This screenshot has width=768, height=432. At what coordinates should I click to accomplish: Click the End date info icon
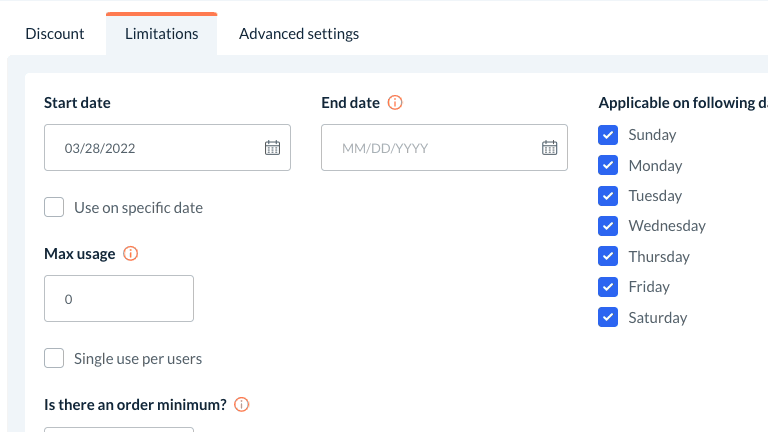[395, 103]
